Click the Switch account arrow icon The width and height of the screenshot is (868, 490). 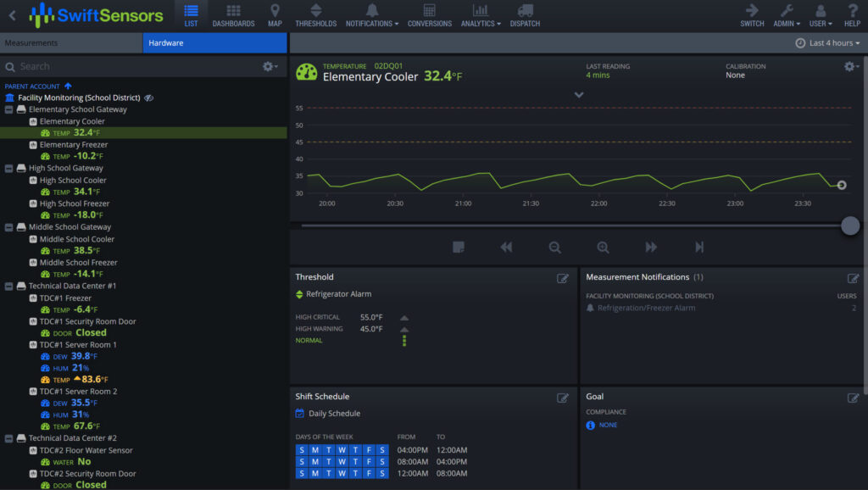click(x=752, y=10)
